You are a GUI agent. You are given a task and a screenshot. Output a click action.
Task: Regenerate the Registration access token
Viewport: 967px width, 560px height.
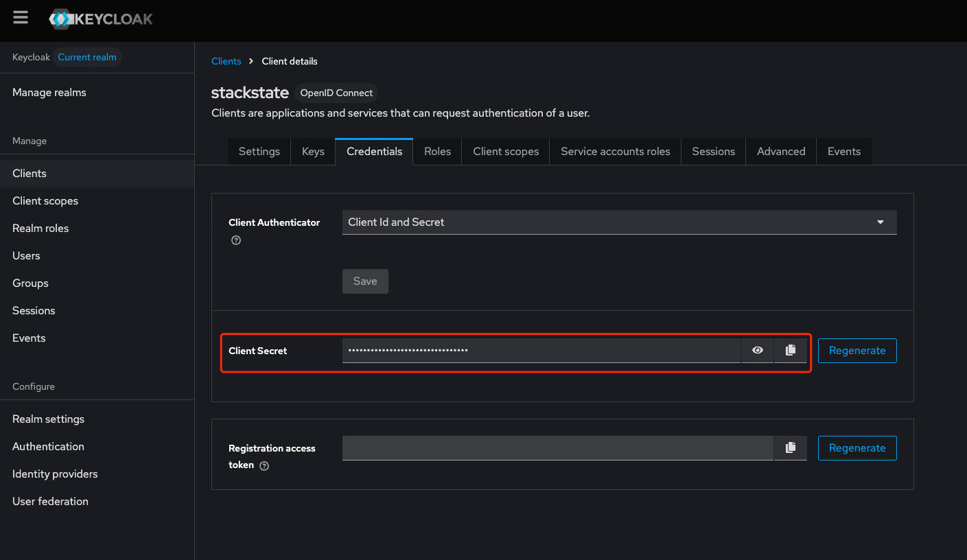pos(857,448)
